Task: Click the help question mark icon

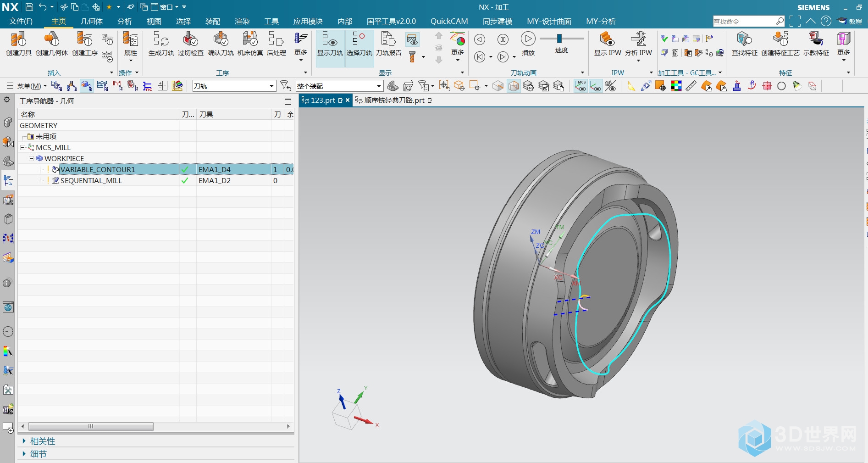Action: [x=826, y=21]
